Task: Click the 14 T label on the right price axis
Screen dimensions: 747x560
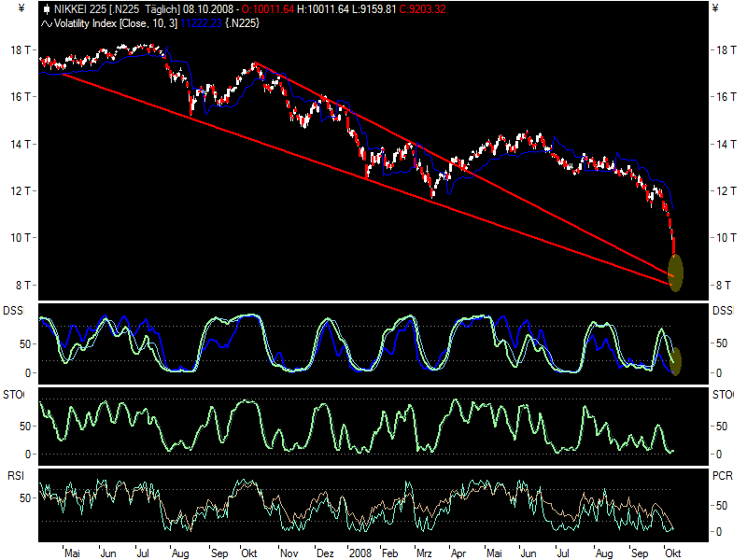Action: tap(726, 144)
